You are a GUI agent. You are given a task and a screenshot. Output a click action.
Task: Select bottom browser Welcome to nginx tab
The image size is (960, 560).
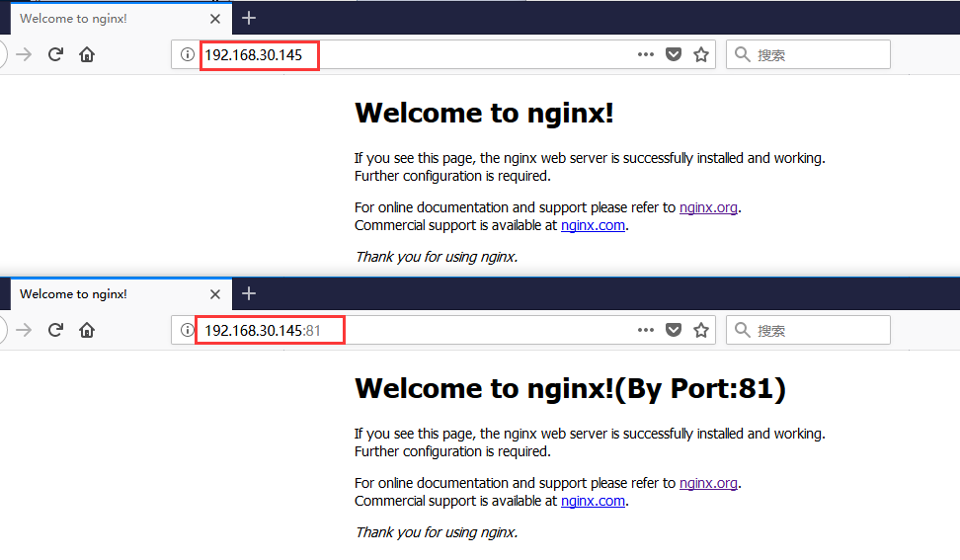120,293
